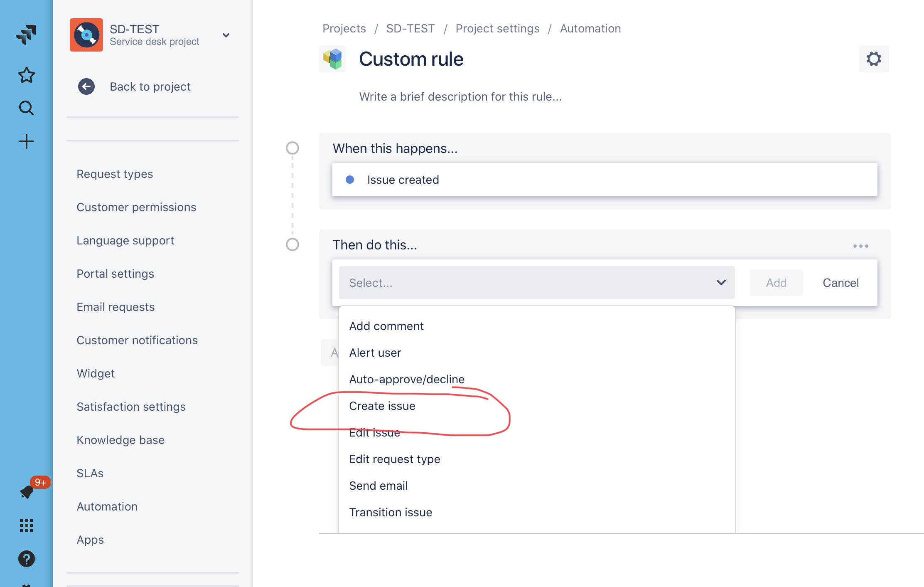Click the Cancel button
The height and width of the screenshot is (587, 924).
[840, 283]
